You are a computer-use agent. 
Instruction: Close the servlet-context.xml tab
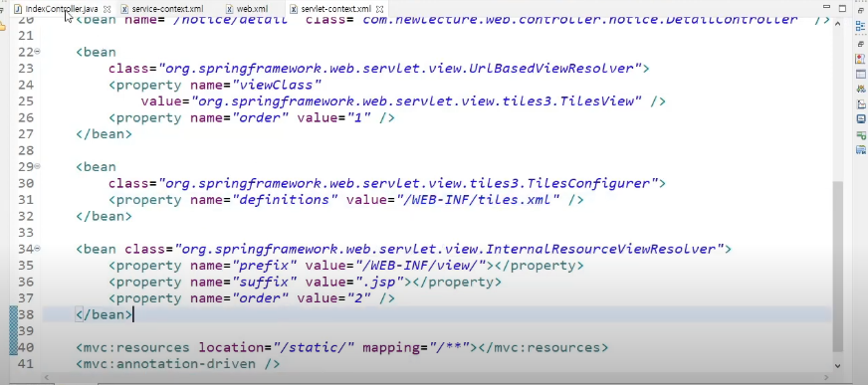[x=380, y=9]
